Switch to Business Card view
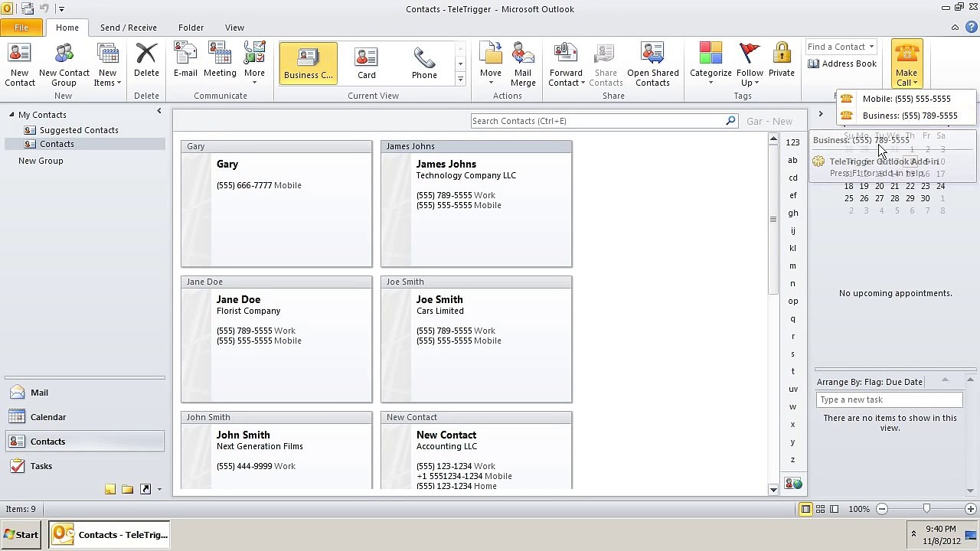This screenshot has height=551, width=980. (309, 63)
